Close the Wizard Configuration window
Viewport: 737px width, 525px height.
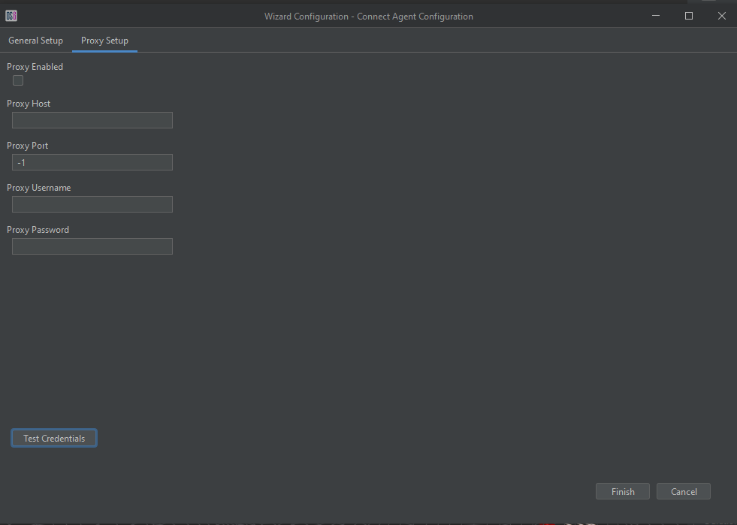coord(721,16)
